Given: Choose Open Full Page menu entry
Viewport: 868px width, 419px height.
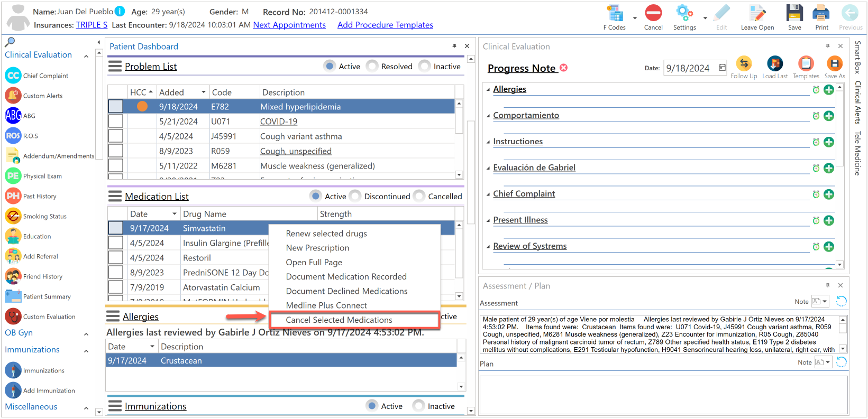Looking at the screenshot, I should tap(314, 262).
